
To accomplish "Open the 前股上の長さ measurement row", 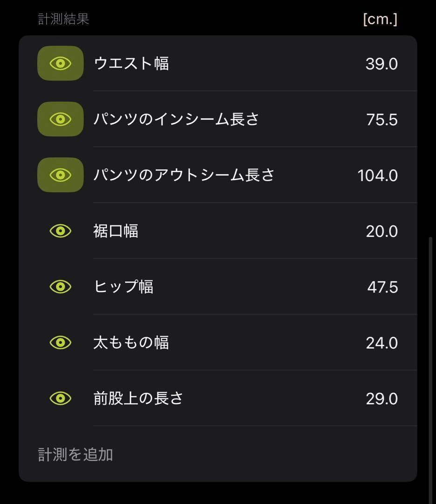I will coord(138,399).
